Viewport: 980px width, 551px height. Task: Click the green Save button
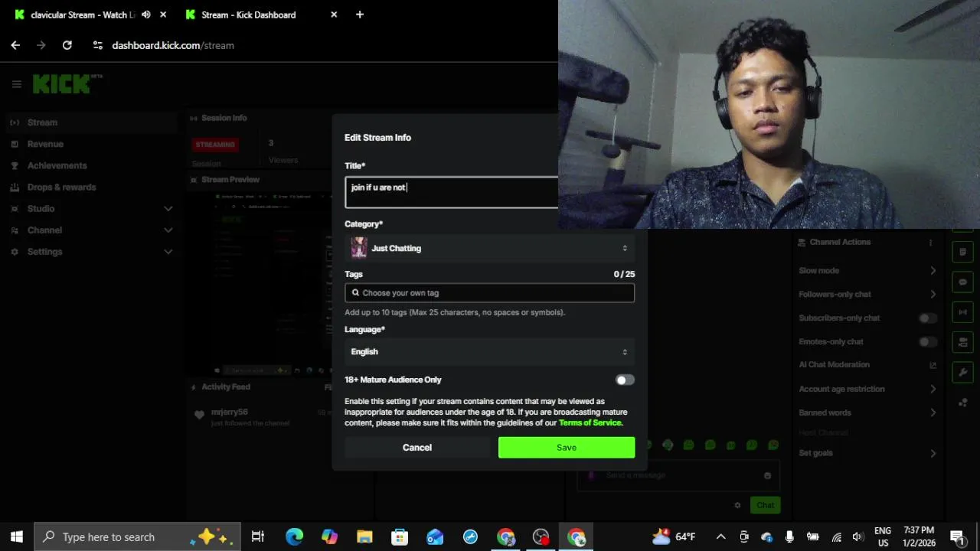[567, 448]
